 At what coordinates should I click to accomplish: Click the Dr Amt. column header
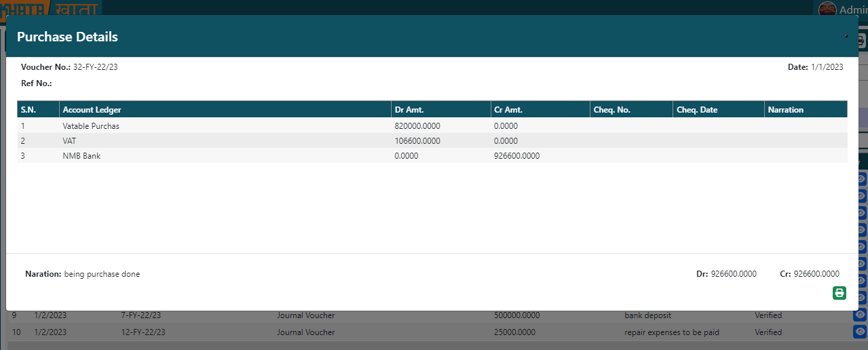coord(409,110)
